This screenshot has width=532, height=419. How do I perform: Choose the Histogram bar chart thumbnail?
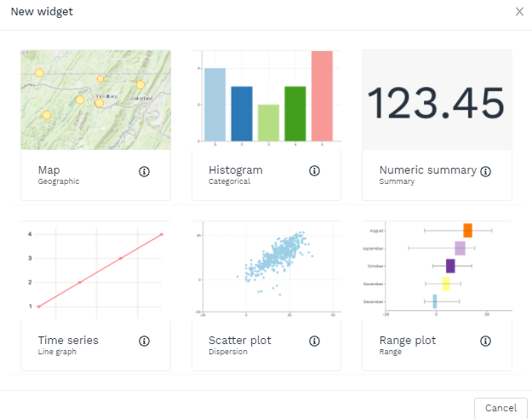pos(266,100)
